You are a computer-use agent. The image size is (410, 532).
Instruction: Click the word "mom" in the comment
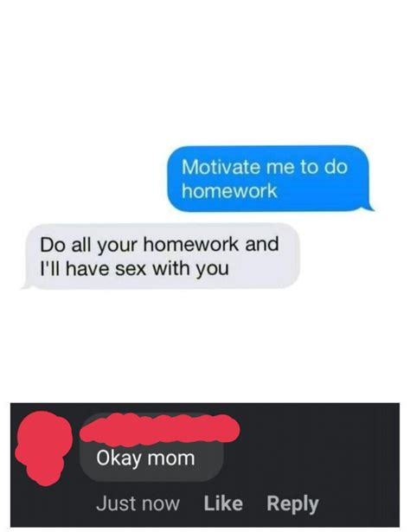[170, 458]
